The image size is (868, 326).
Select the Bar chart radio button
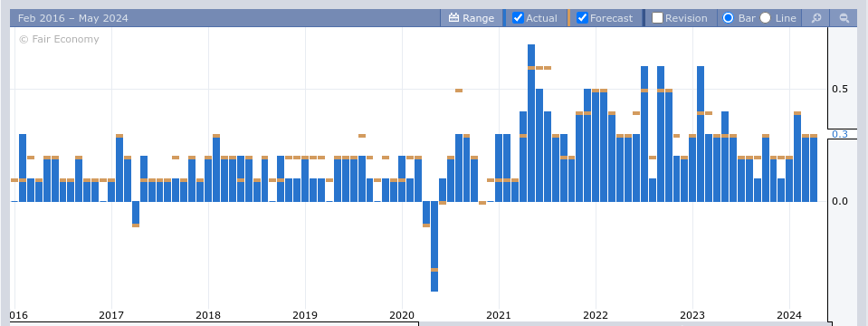click(729, 18)
